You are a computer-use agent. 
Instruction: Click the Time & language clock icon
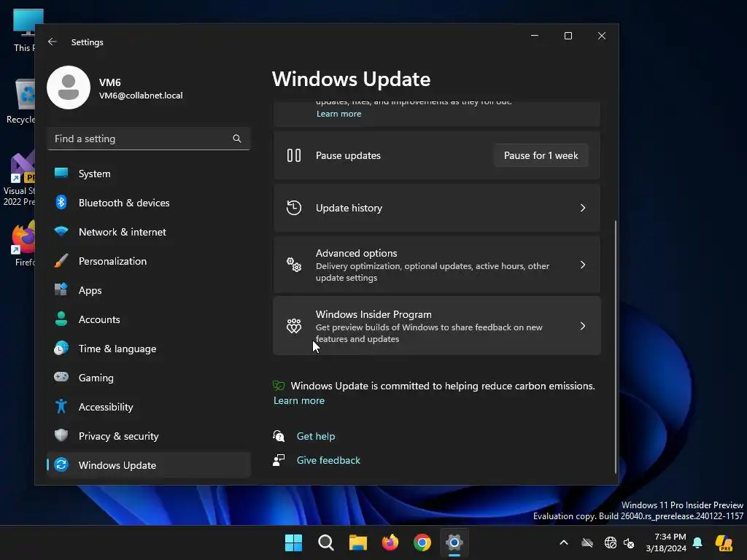[61, 348]
